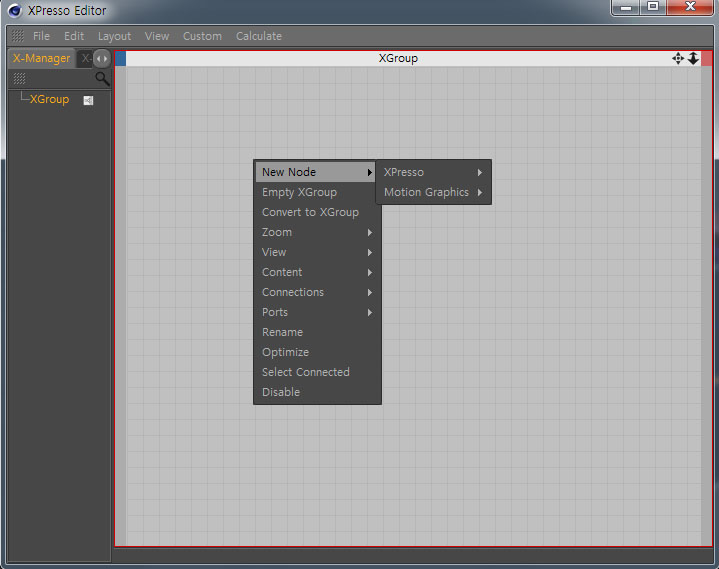Open the XPresso node submenu
The image size is (719, 569).
[433, 172]
